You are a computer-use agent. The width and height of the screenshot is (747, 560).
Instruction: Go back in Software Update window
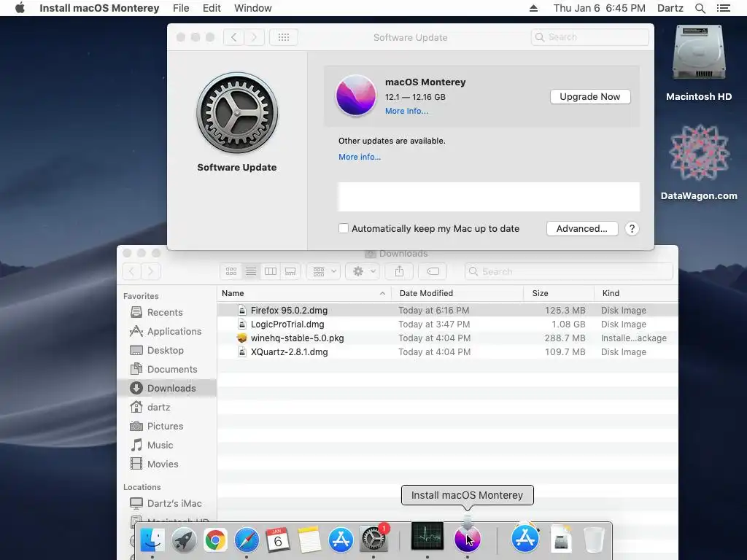233,37
